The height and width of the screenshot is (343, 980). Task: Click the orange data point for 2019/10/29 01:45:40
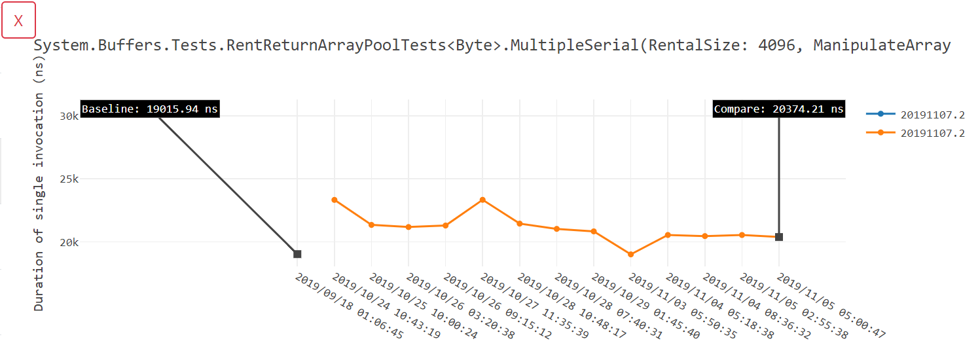594,231
